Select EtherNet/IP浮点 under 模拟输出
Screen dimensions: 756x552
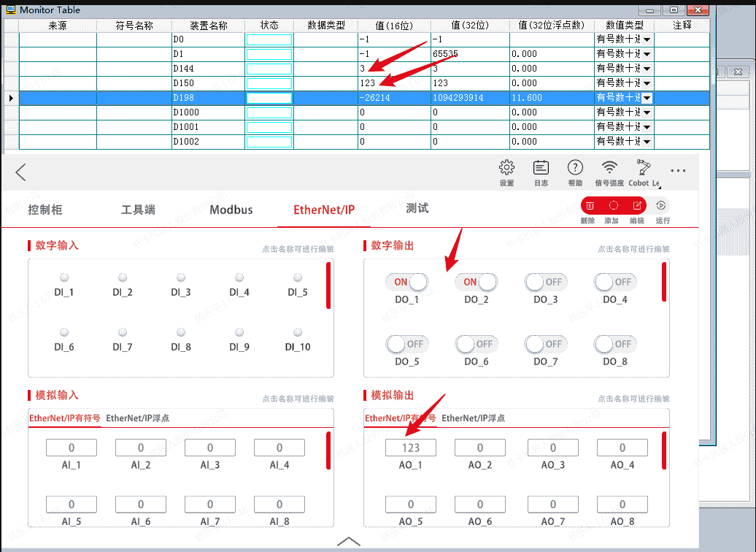pos(473,418)
